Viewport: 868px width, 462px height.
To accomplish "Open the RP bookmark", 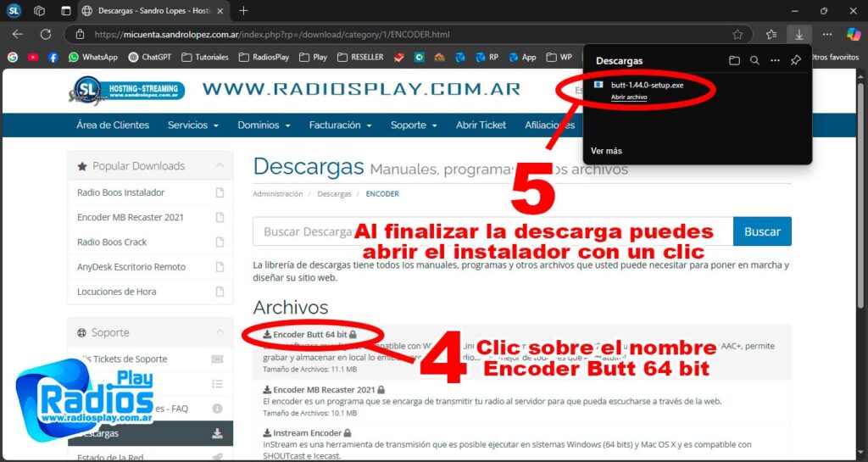I will [487, 57].
